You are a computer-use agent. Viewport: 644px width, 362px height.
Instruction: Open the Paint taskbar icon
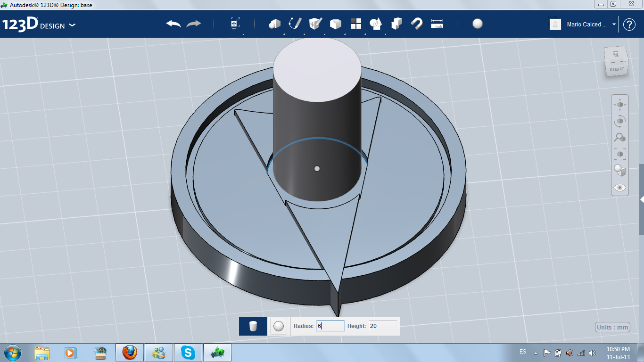[100, 352]
